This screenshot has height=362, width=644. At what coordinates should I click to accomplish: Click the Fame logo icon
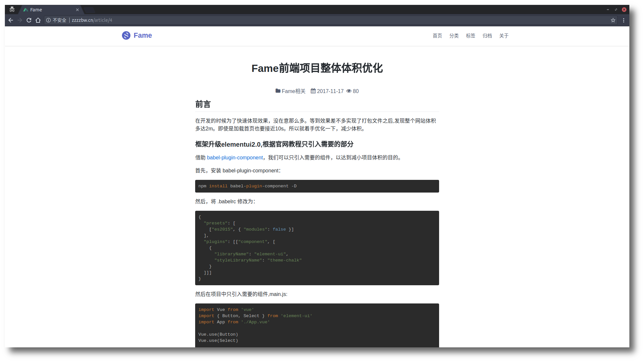pyautogui.click(x=126, y=35)
